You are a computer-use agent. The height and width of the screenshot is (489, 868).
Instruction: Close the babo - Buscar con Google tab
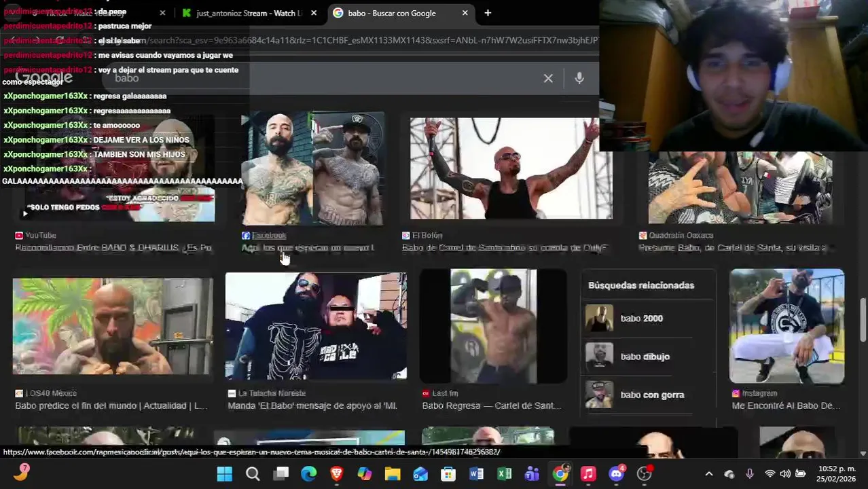(x=465, y=13)
